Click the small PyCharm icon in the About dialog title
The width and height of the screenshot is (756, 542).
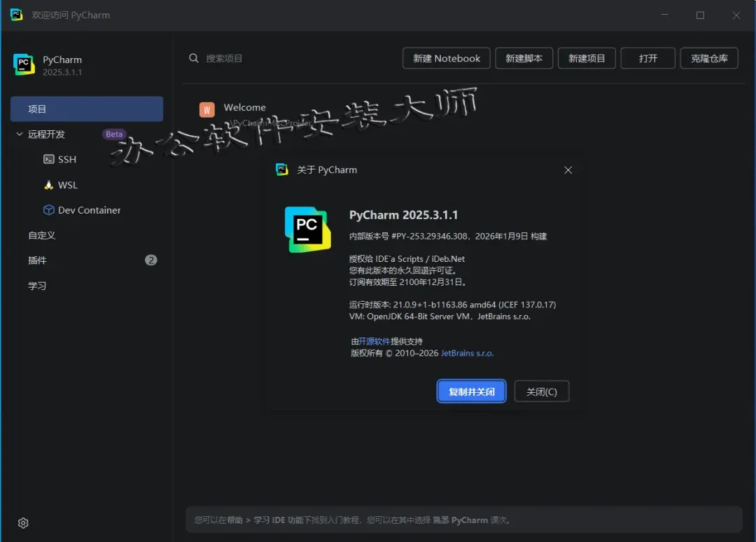[282, 169]
